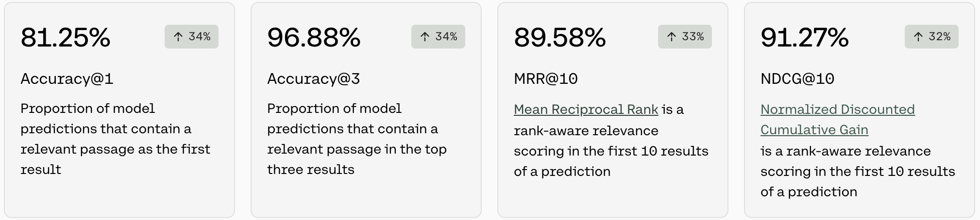
Task: Click the description text below the Mean Reciprocal Rank link
Action: [x=610, y=151]
